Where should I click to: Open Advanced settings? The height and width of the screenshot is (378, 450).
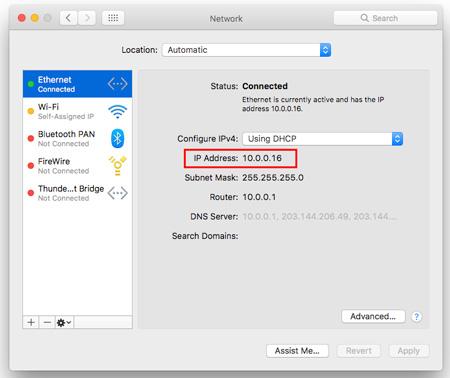click(x=373, y=316)
